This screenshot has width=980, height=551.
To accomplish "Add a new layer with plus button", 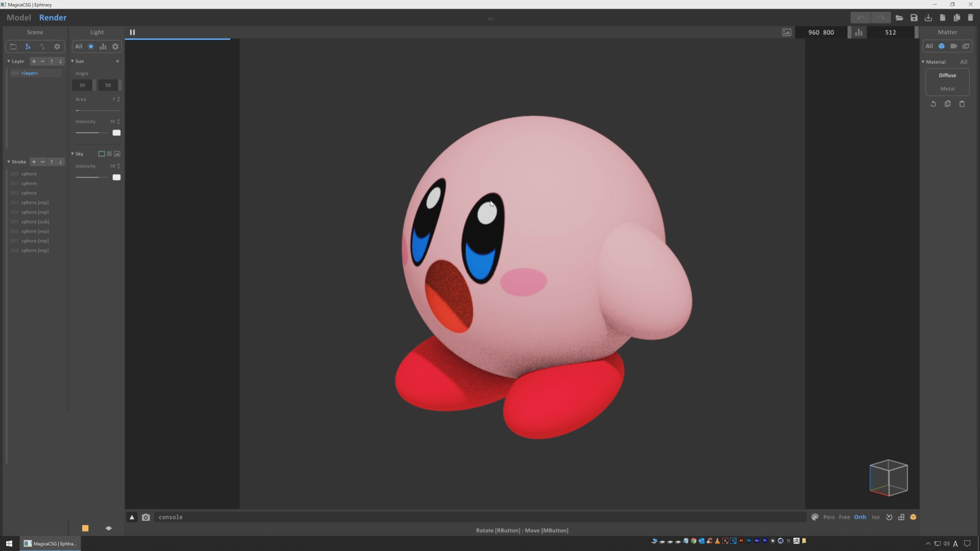I will click(x=34, y=61).
